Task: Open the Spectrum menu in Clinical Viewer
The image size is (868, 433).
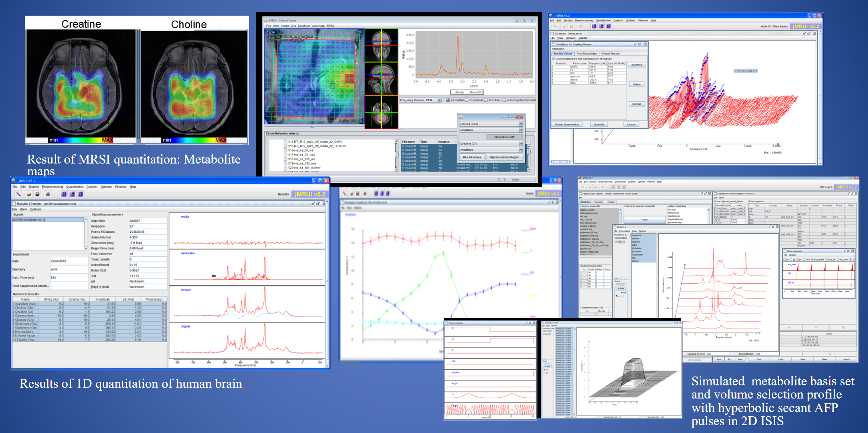Action: point(304,26)
